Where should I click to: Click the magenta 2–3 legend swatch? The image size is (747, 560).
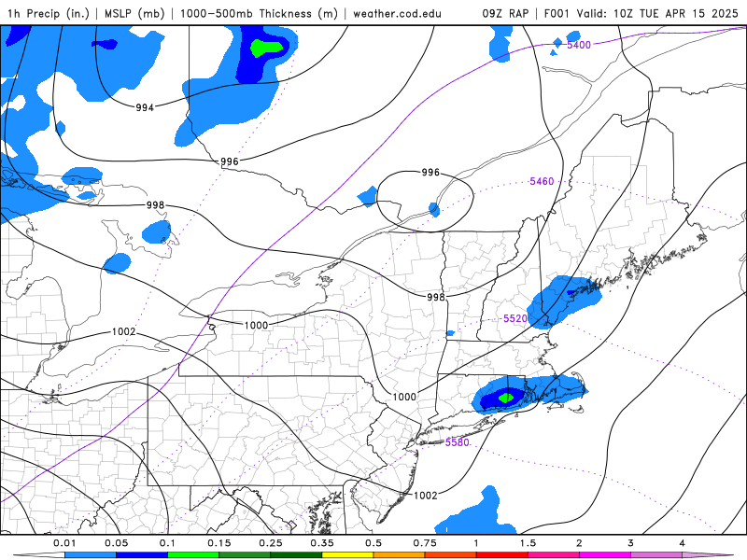[604, 555]
